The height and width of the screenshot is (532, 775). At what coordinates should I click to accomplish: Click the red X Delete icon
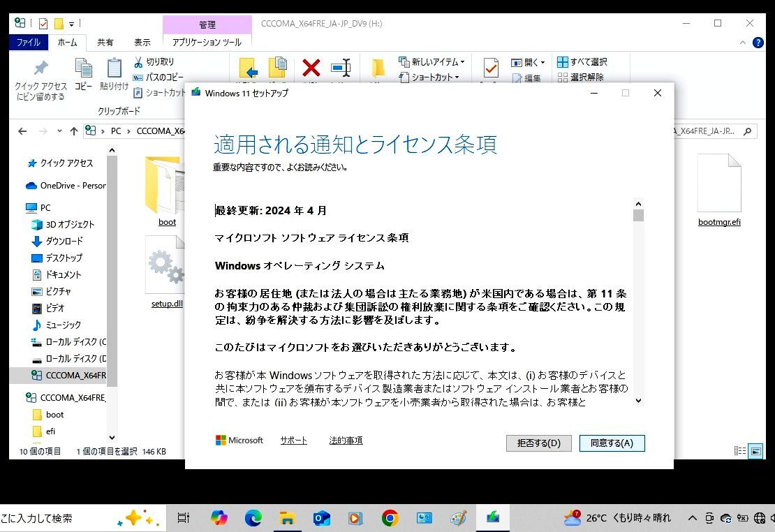pyautogui.click(x=311, y=68)
